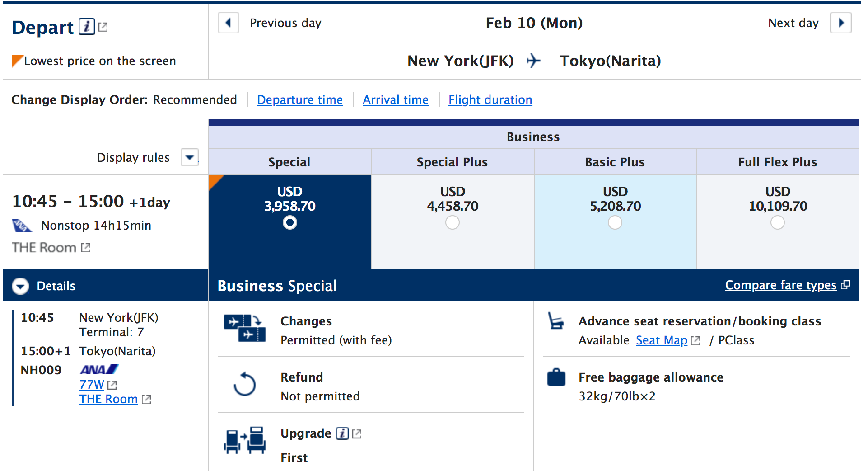Sort flights by Departure time

point(300,99)
